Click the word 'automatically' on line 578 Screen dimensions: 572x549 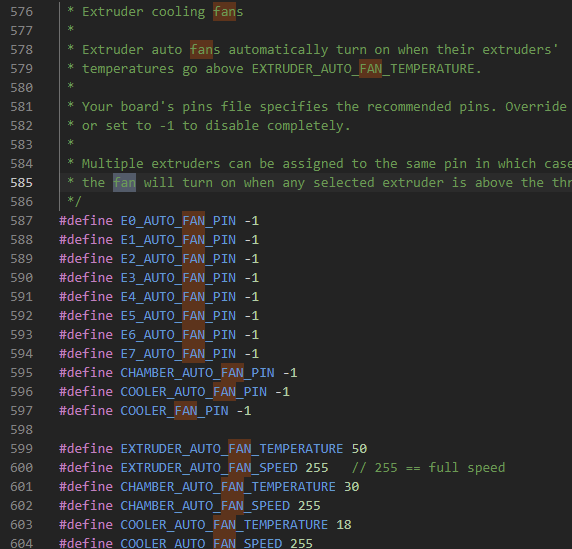(x=278, y=50)
